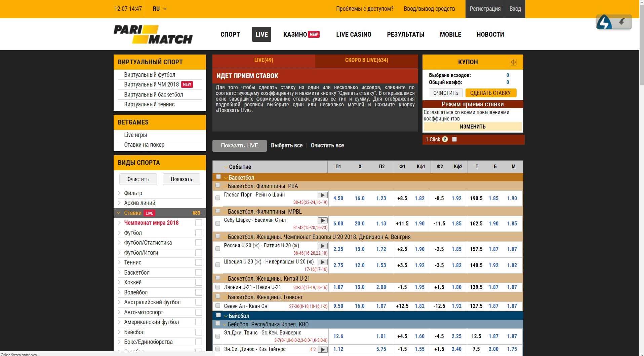Select the Волейбол sidebar checkbox
Image resolution: width=644 pixels, height=356 pixels.
(199, 292)
